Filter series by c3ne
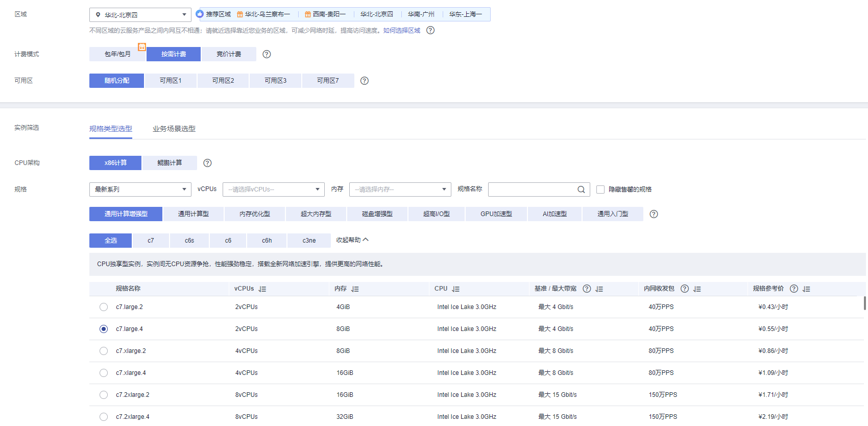Screen dimensions: 868x426 [x=309, y=241]
